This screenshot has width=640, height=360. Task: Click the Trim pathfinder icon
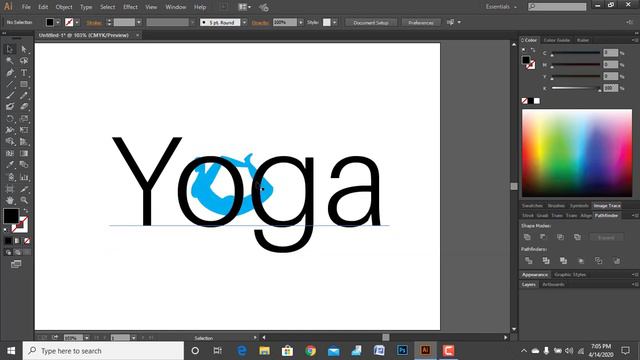[546, 260]
